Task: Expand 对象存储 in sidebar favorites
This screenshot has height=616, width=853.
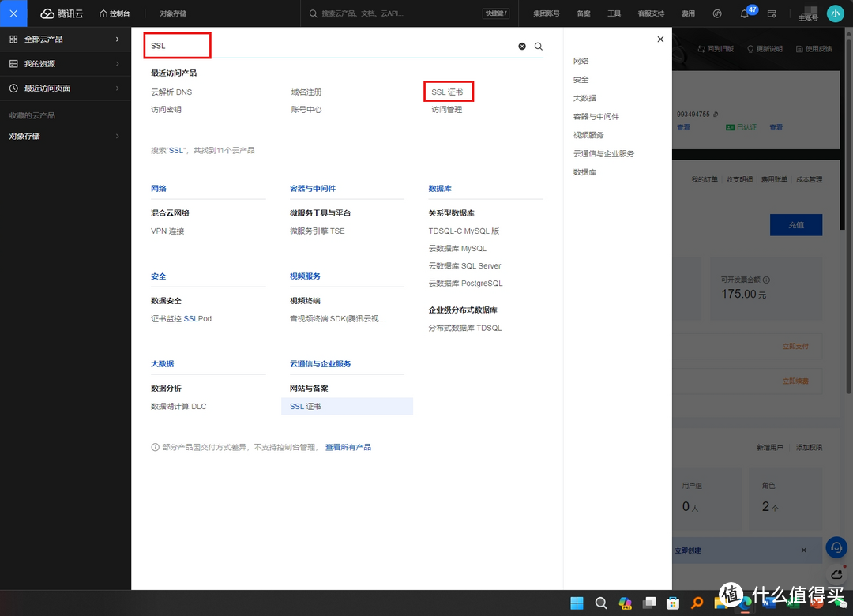Action: pyautogui.click(x=66, y=136)
